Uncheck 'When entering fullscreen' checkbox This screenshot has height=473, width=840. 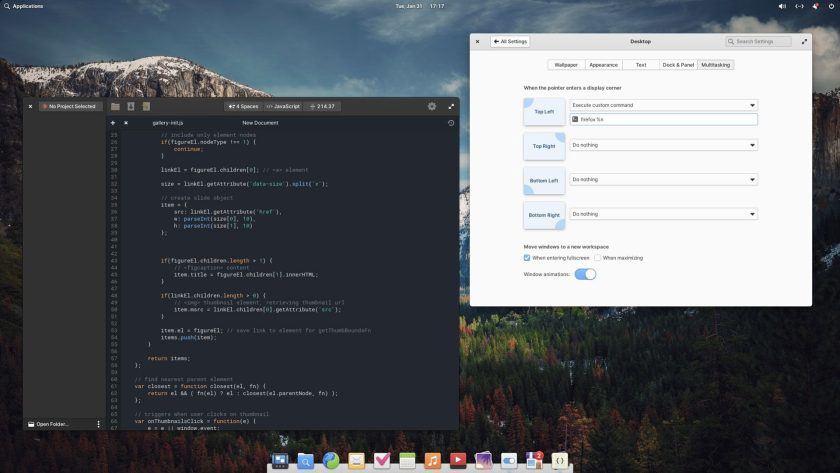[527, 258]
